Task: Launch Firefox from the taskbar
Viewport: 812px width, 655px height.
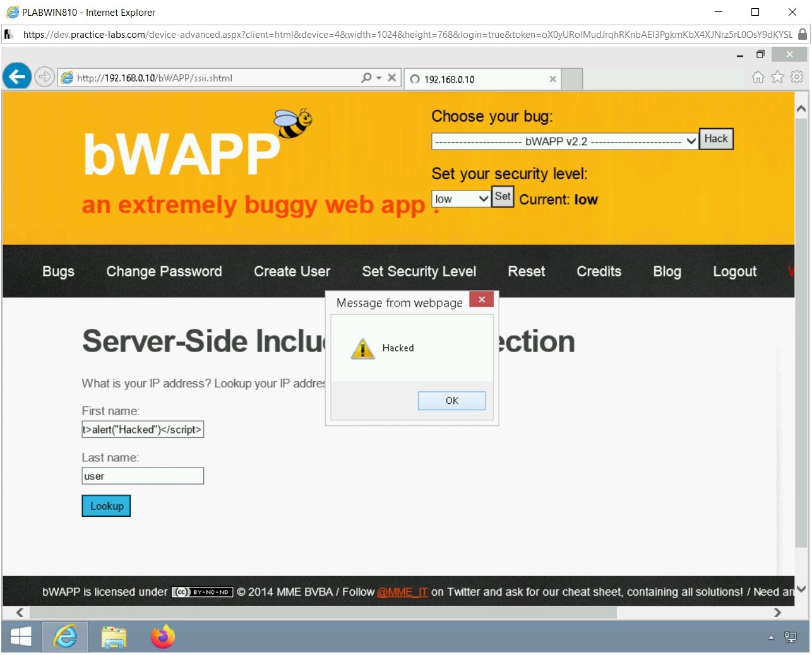Action: (162, 637)
